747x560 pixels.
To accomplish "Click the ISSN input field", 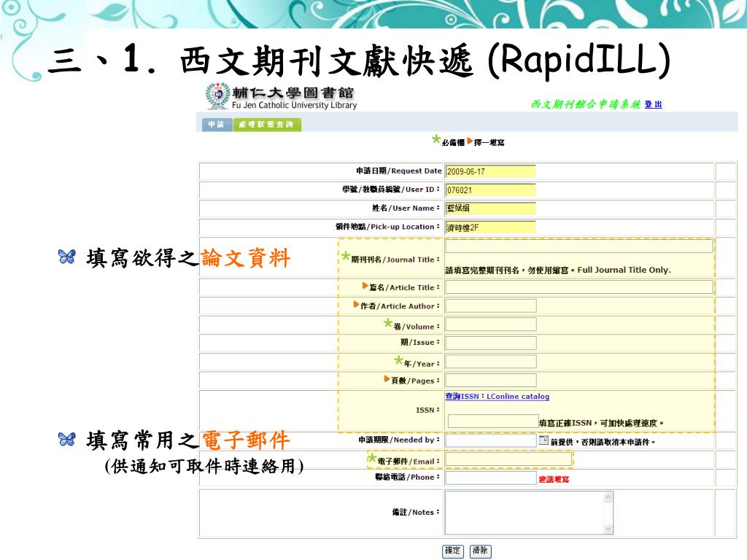I will 493,421.
